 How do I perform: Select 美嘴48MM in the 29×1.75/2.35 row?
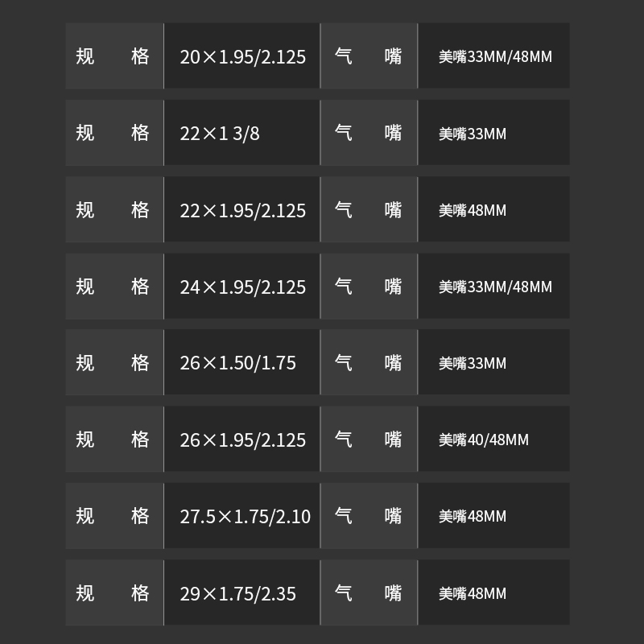coord(473,593)
